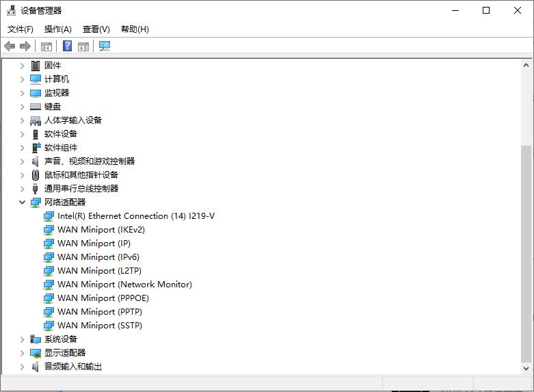Expand the 系统设备 node

click(22, 339)
